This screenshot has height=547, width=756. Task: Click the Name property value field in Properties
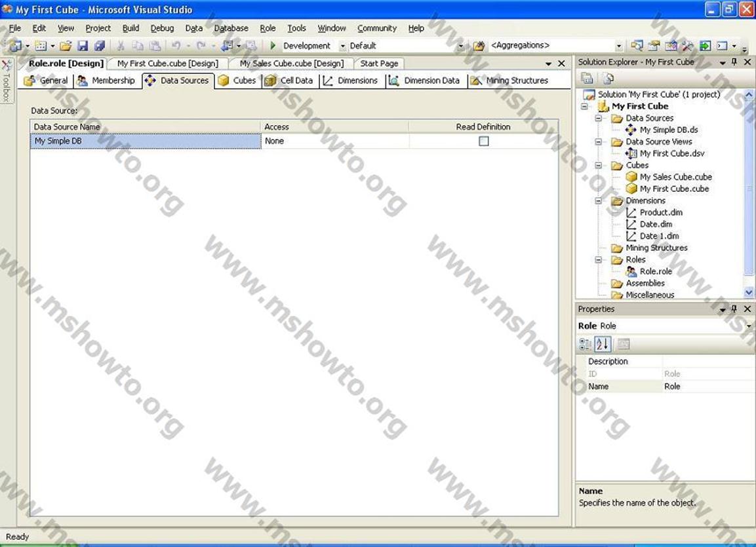pos(707,386)
